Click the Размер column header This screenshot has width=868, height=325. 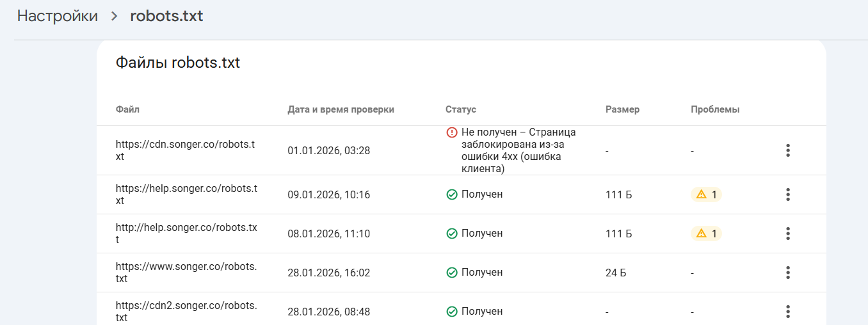click(622, 109)
